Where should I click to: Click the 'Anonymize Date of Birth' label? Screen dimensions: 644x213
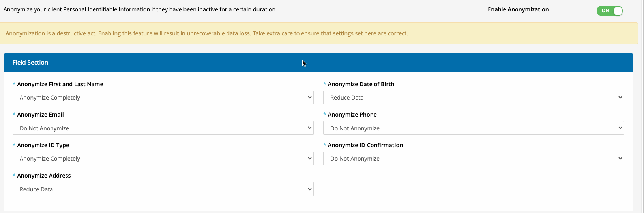pos(361,84)
